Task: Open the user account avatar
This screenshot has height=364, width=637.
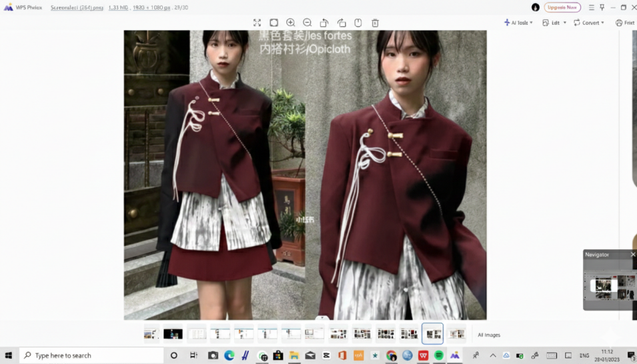Action: tap(536, 7)
